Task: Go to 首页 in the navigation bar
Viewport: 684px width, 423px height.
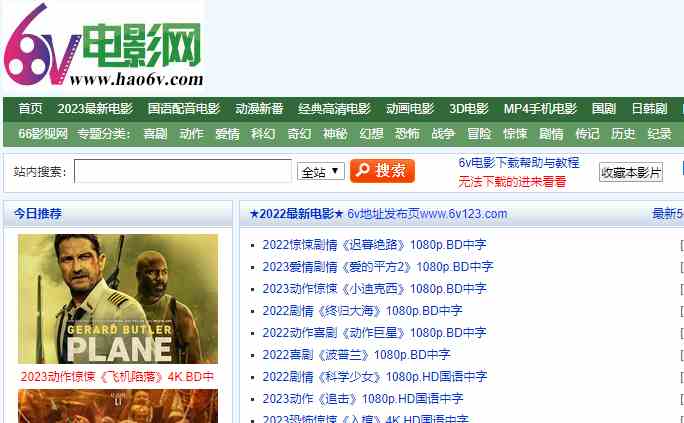Action: 30,109
